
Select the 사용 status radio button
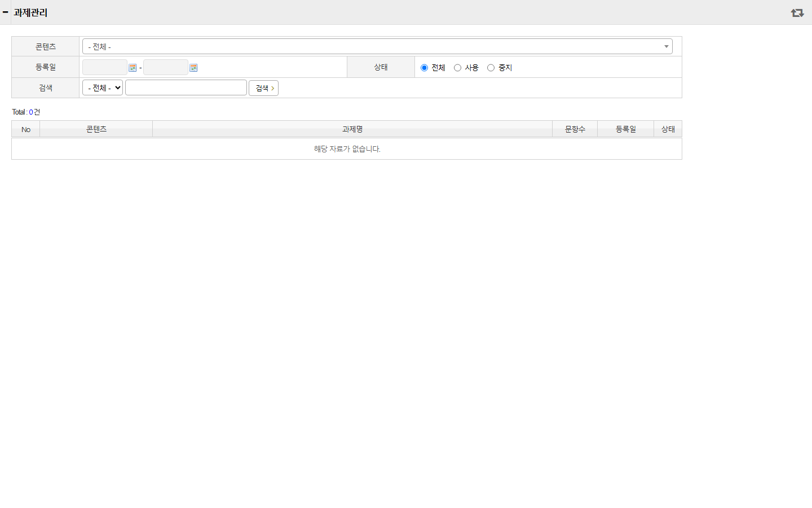(x=458, y=68)
